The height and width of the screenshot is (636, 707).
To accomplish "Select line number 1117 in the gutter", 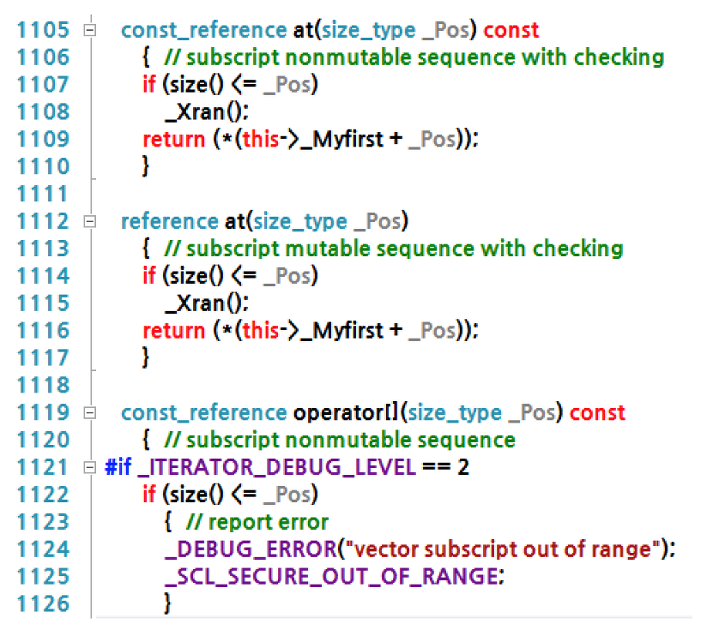I will coord(43,358).
